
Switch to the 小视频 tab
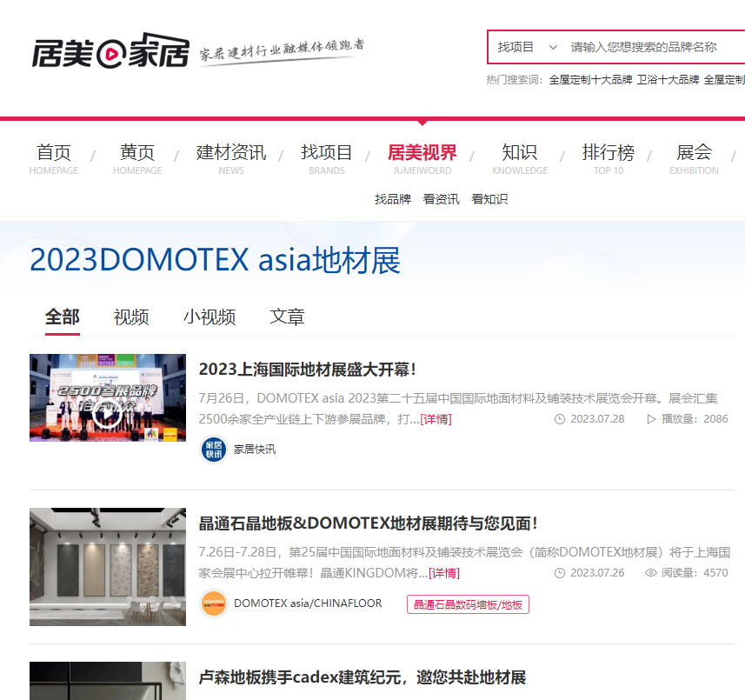coord(210,317)
